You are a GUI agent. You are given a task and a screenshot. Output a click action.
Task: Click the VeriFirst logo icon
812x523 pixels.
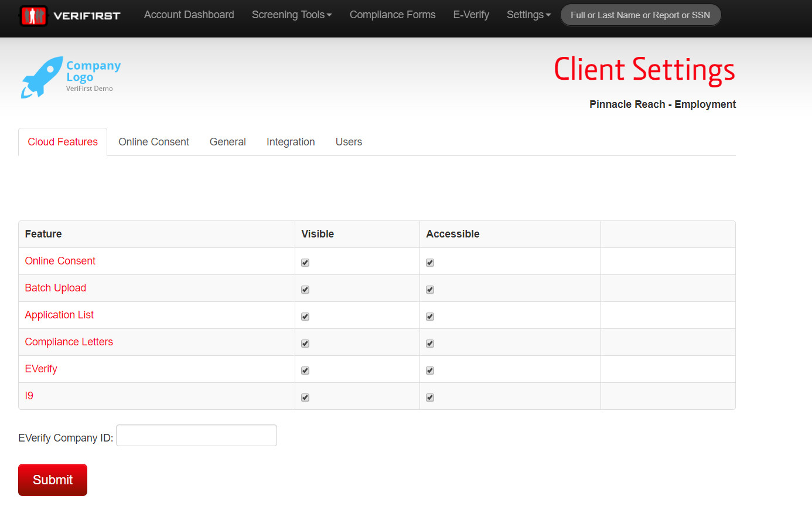[x=33, y=14]
